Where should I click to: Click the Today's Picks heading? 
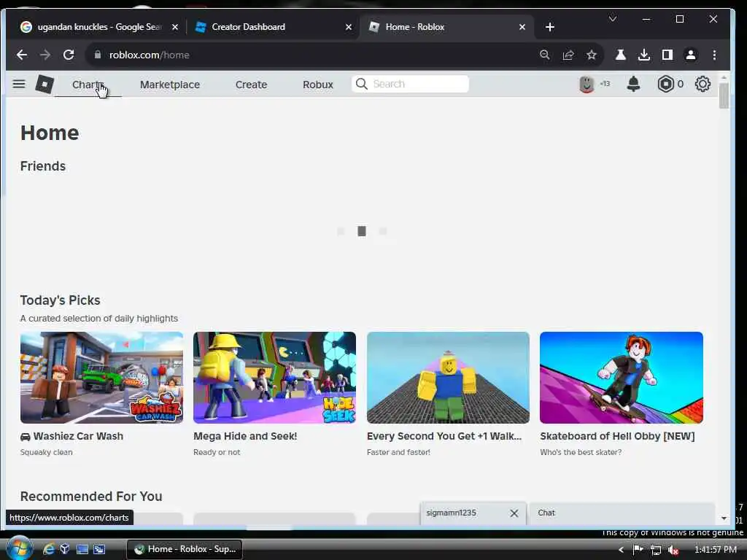click(60, 300)
